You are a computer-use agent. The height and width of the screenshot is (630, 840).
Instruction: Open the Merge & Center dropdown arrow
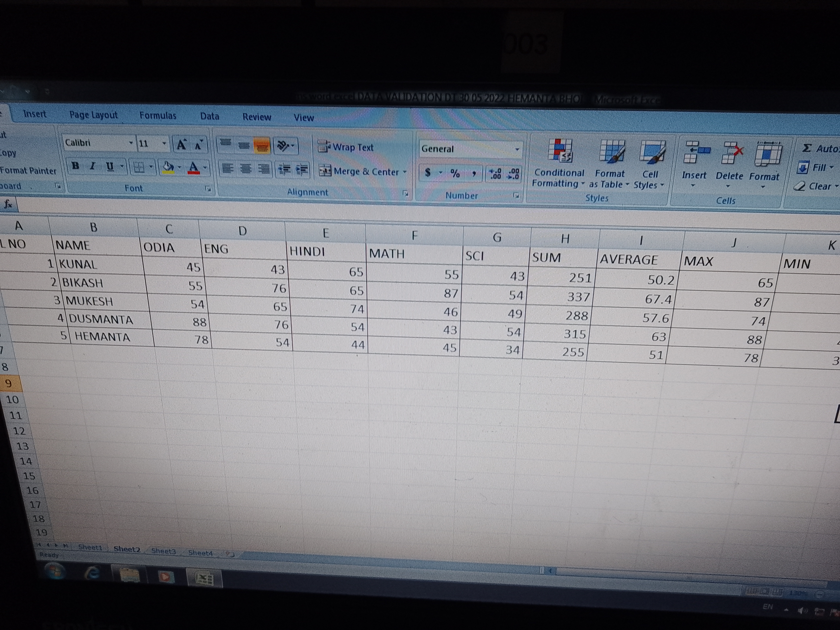405,172
